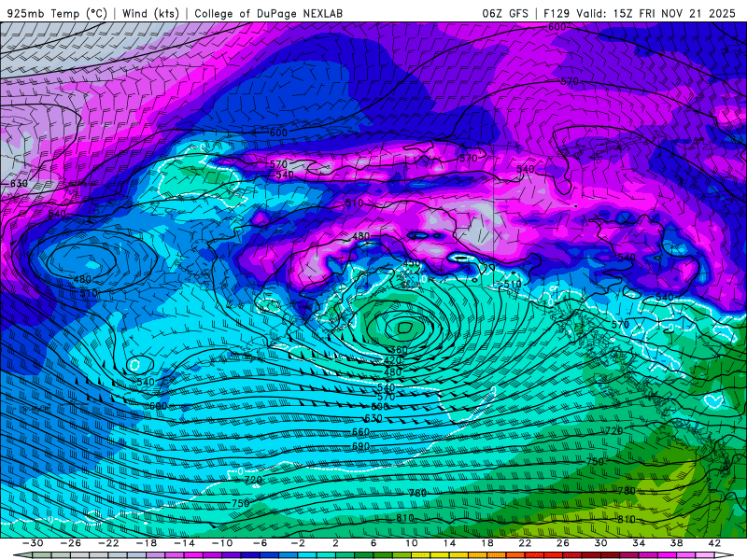Screen dimensions: 747x560
Task: Click 'College of DuPage NEXLAB' header text
Action: (x=268, y=14)
